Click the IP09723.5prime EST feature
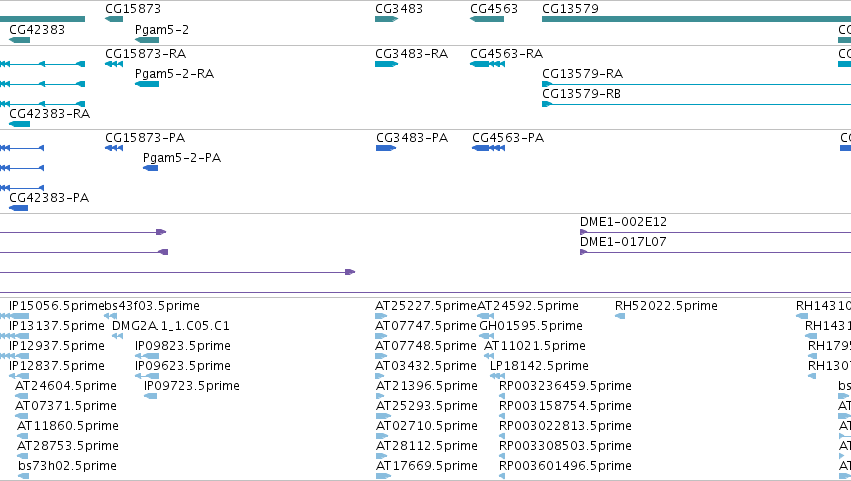This screenshot has width=851, height=481. coord(150,396)
